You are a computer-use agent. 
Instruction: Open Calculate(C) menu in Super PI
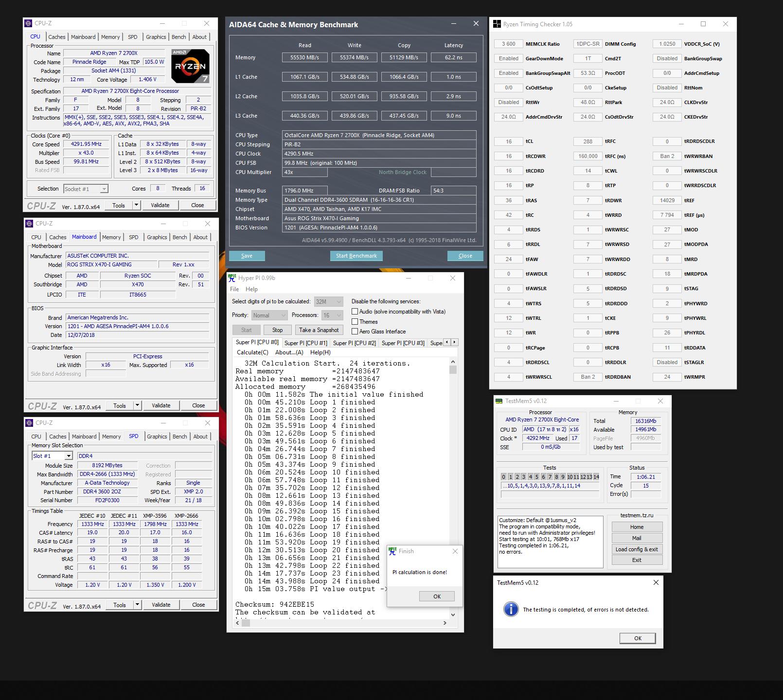pos(252,352)
